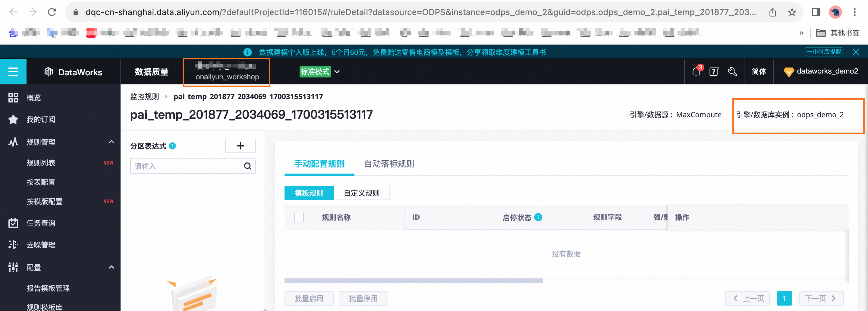The height and width of the screenshot is (311, 868).
Task: Open the browser three-dot menu
Action: pyautogui.click(x=854, y=12)
